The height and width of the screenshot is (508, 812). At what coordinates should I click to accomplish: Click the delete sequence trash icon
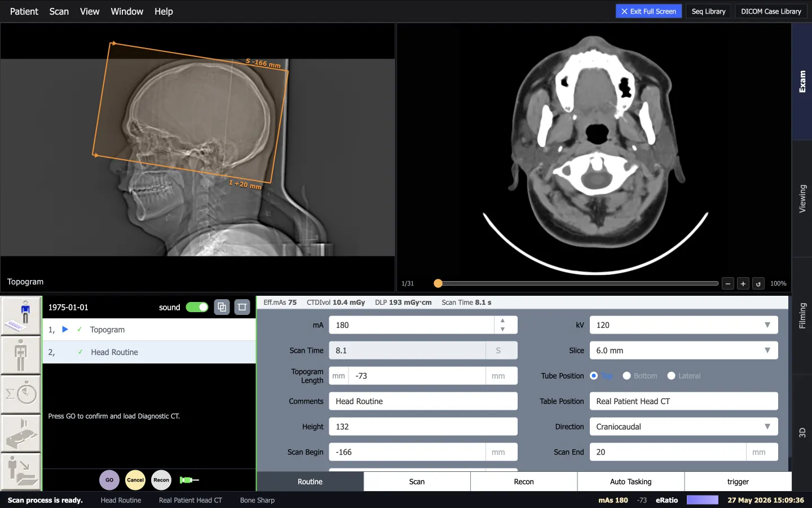tap(242, 307)
